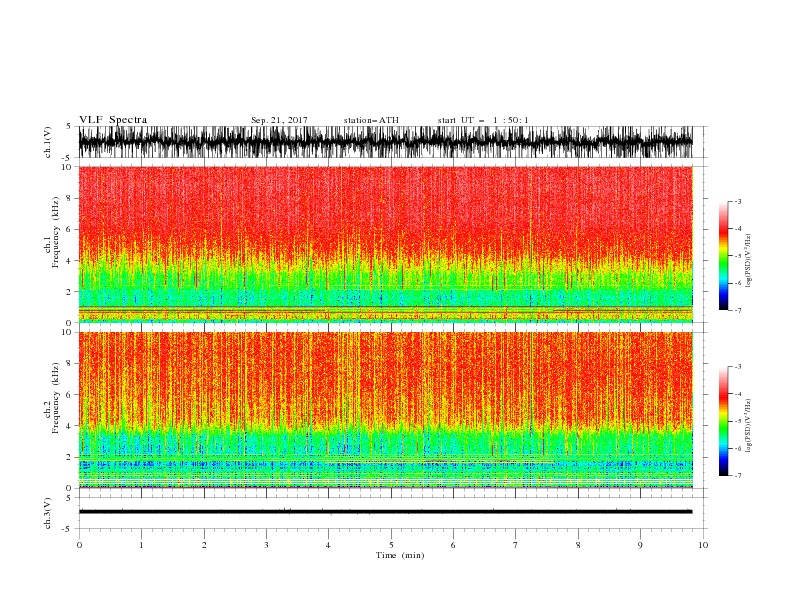Click the ch.1 voltage waveform trace

(385, 142)
